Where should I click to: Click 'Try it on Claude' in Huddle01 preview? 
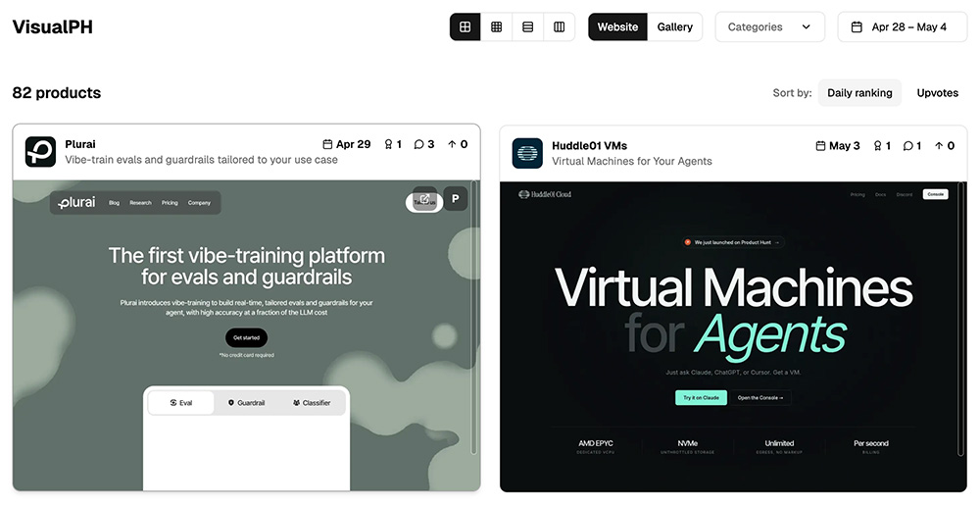coord(702,398)
